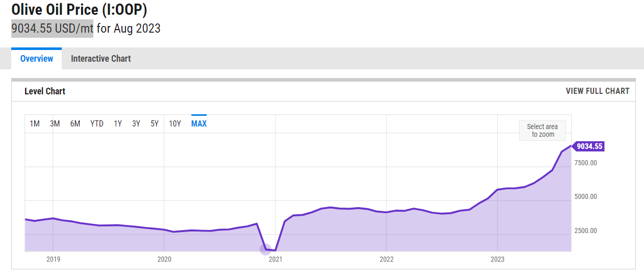Click the 5000.00 y-axis label
Viewport: 644px width, 279px height.
[x=586, y=196]
